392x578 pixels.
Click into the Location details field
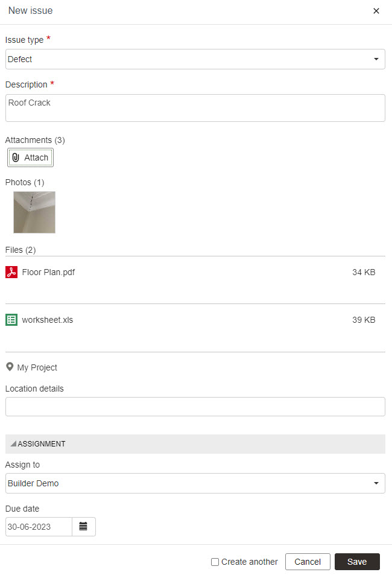(195, 407)
